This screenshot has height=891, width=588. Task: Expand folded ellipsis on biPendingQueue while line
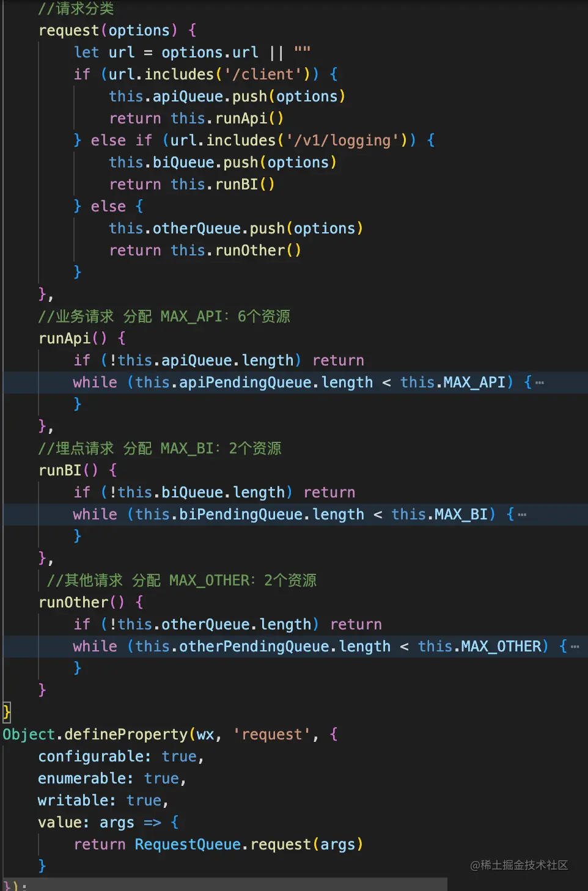click(x=522, y=515)
